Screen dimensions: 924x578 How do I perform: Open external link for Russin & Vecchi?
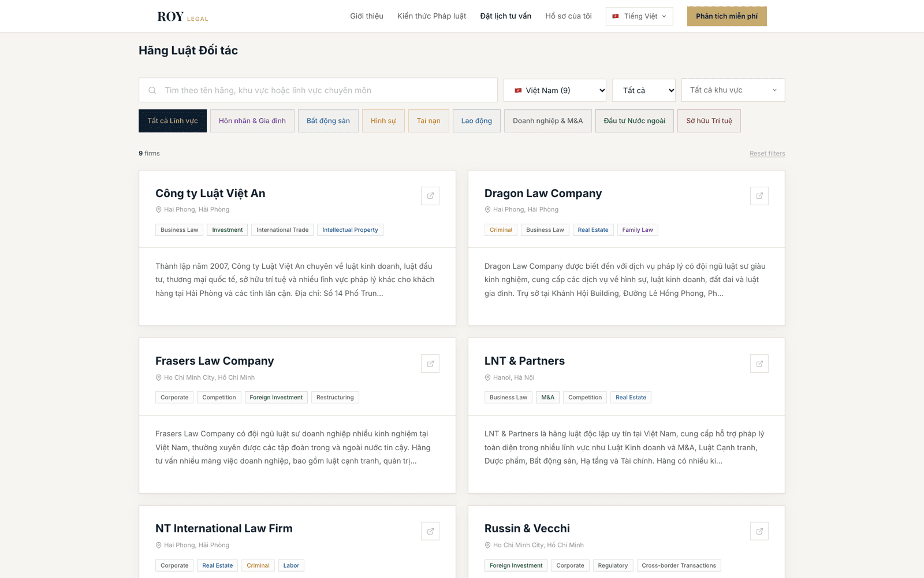(759, 531)
